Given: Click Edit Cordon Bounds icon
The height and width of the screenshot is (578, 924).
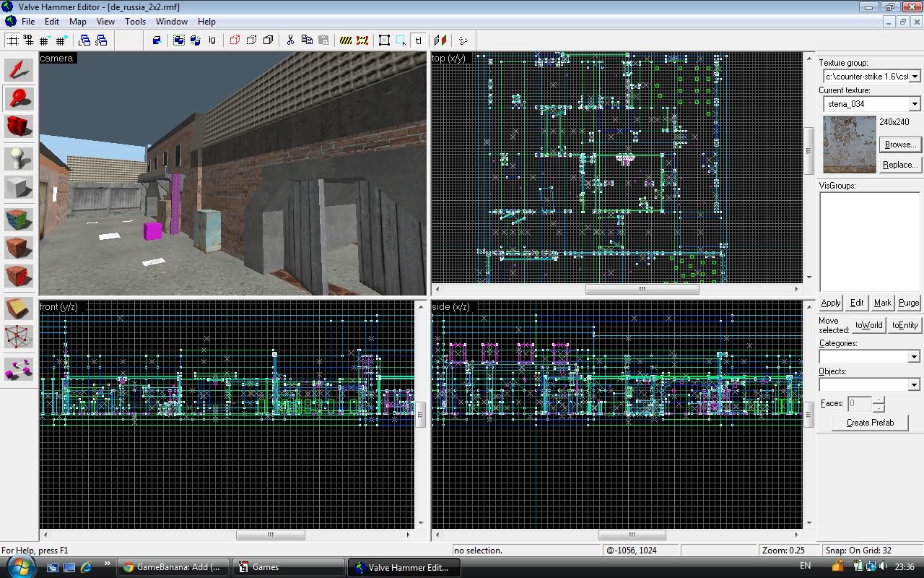Looking at the screenshot, I should [x=362, y=40].
